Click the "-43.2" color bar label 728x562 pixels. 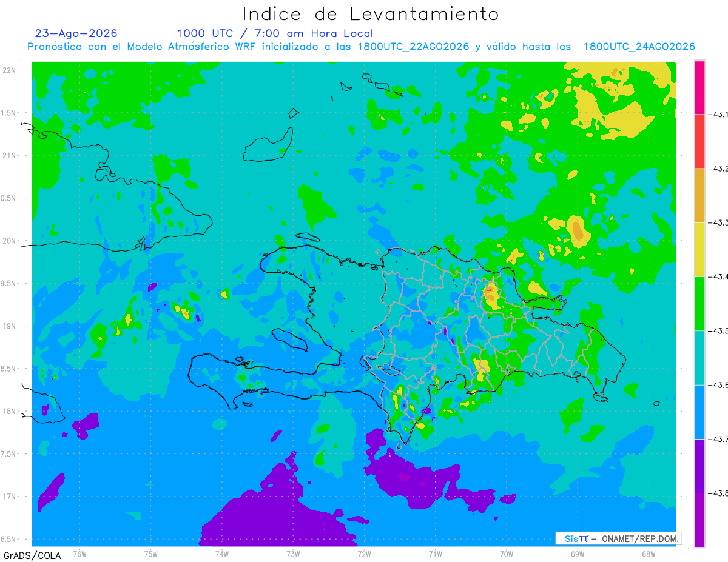[718, 169]
